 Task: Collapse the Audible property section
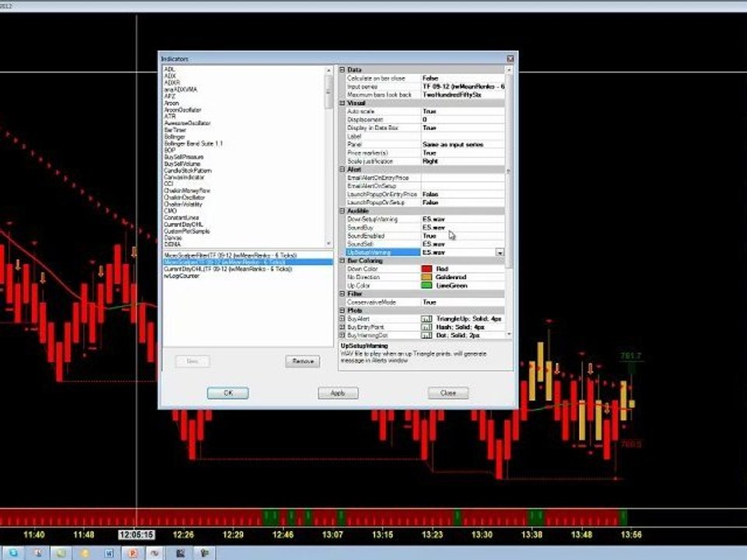(x=342, y=211)
